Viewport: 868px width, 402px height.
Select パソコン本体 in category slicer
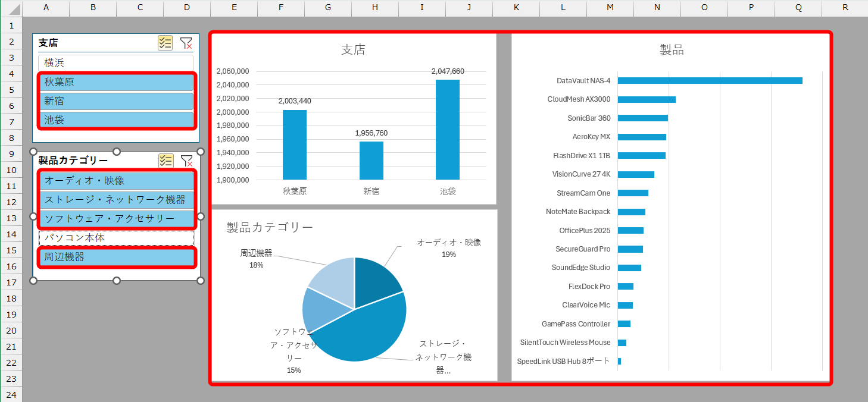click(x=117, y=238)
